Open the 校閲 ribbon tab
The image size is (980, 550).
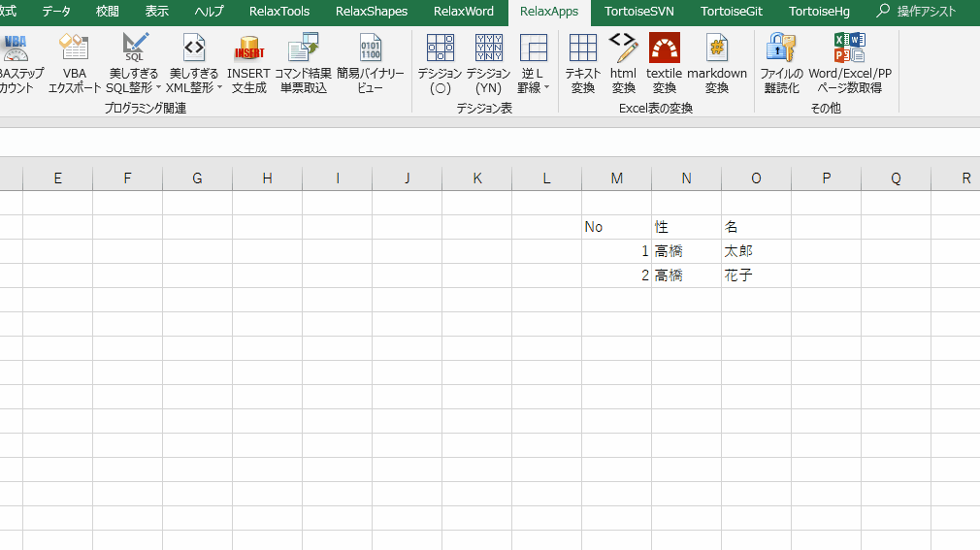pyautogui.click(x=108, y=12)
